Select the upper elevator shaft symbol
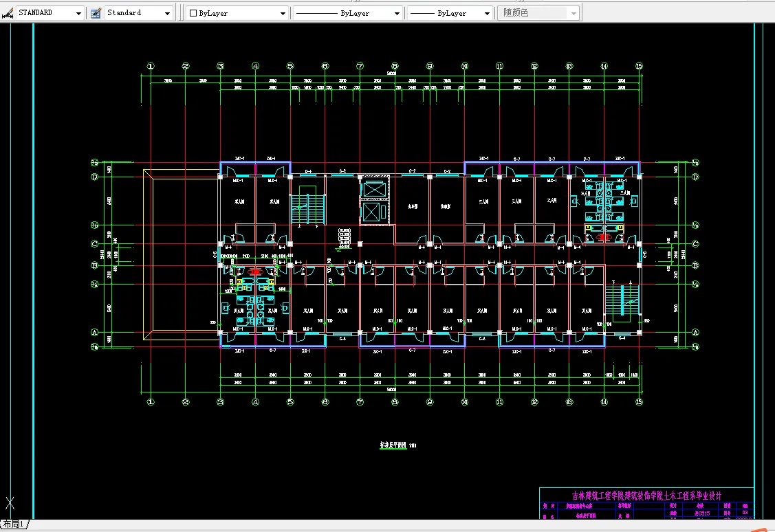775x532 pixels. [374, 188]
